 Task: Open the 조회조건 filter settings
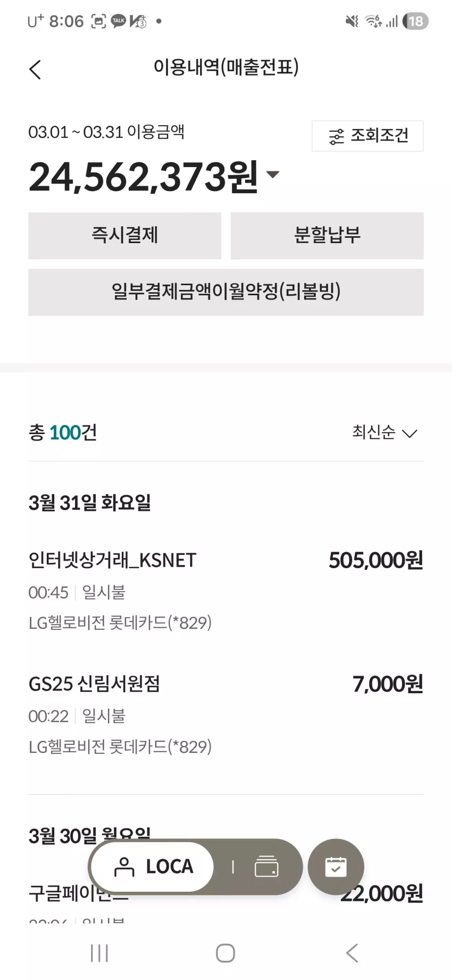(x=367, y=136)
